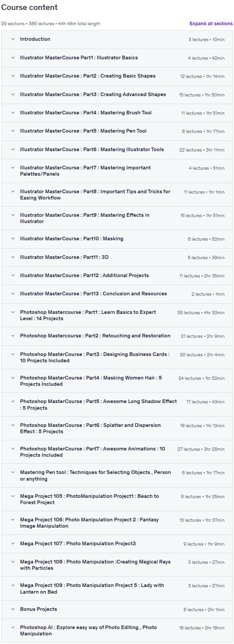Open Photoshop Part5 : Awesome Long Shadow Effect title

(99, 404)
